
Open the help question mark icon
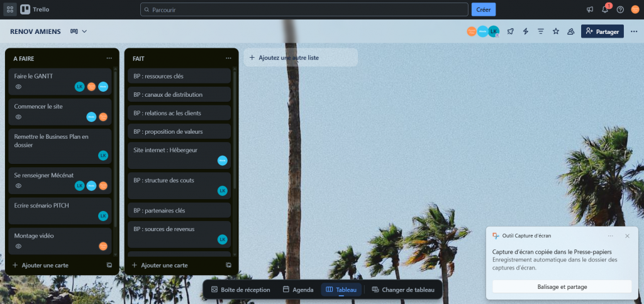coord(620,9)
